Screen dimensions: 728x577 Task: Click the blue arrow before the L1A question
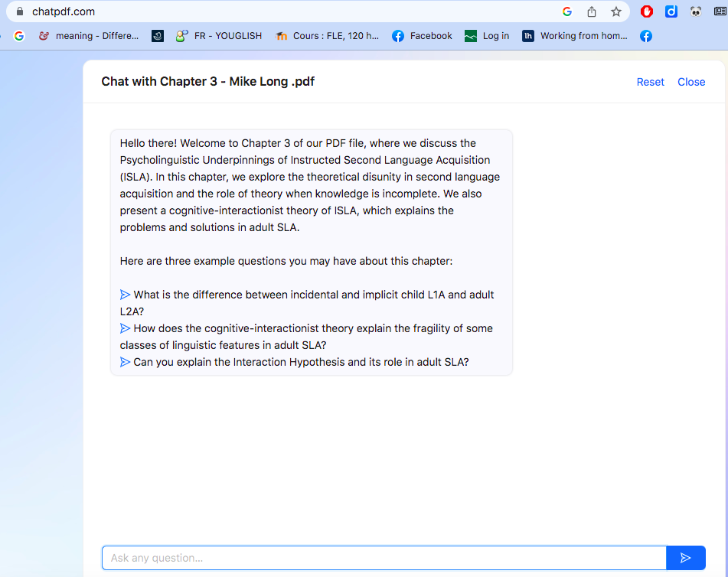click(125, 295)
